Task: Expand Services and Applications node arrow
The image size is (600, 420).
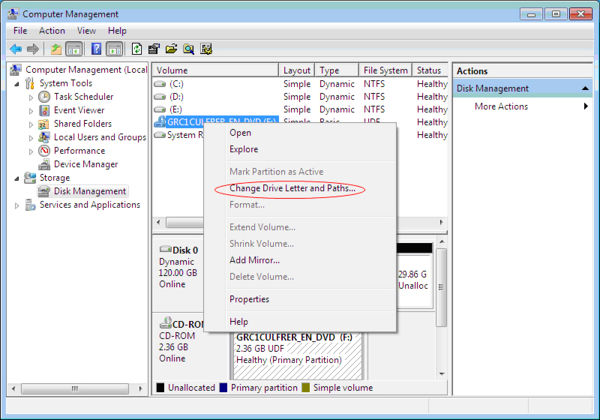Action: [x=17, y=205]
